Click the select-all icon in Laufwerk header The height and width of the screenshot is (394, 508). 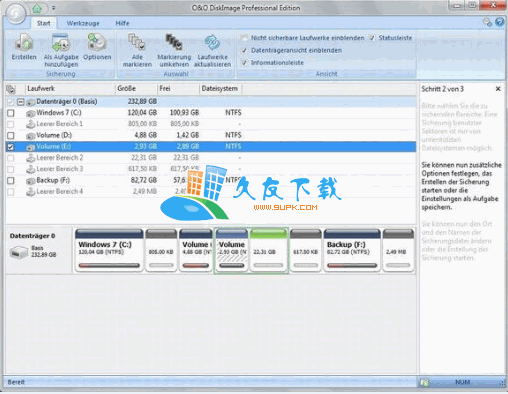11,89
